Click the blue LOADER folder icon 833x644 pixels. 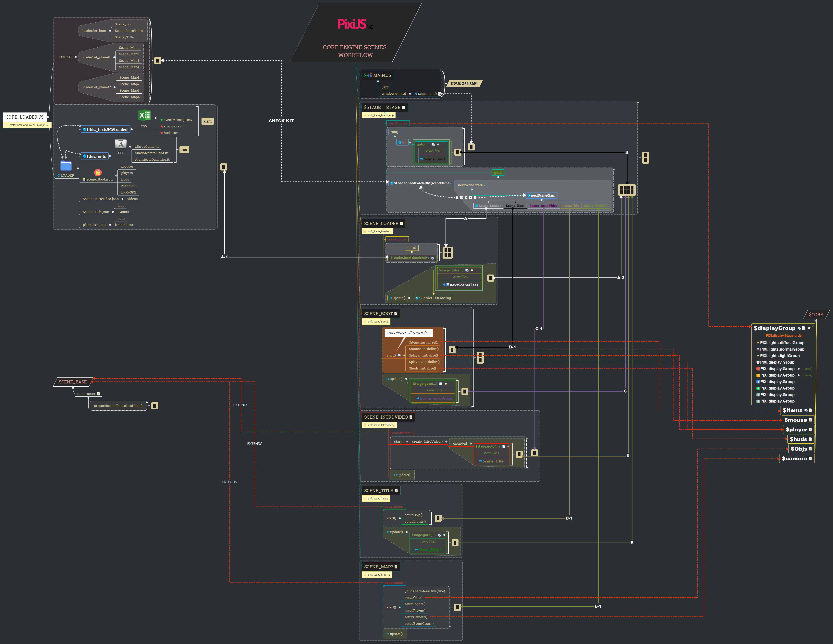tap(66, 166)
